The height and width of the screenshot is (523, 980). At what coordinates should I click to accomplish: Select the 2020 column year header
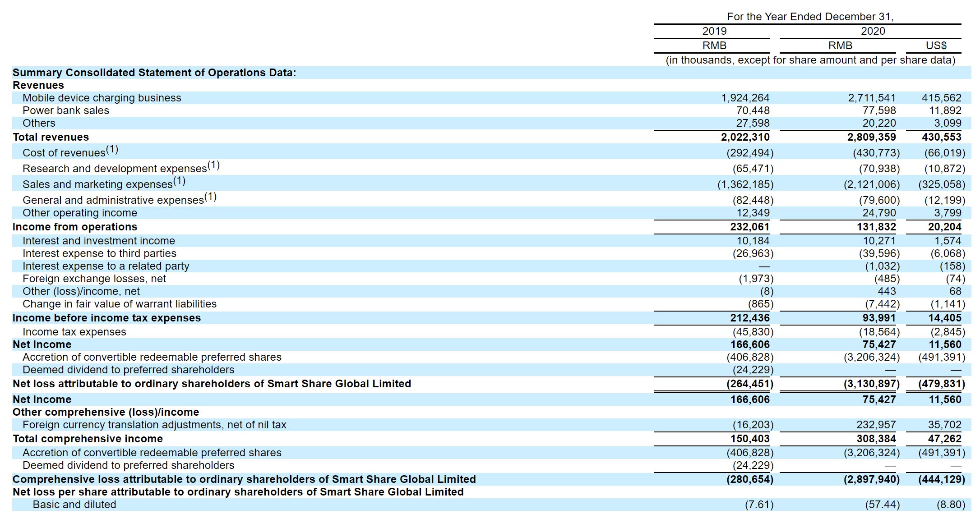click(x=873, y=31)
